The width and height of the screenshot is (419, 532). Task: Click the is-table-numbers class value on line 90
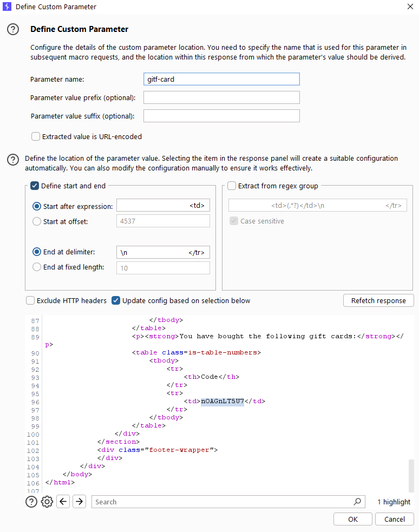[222, 352]
